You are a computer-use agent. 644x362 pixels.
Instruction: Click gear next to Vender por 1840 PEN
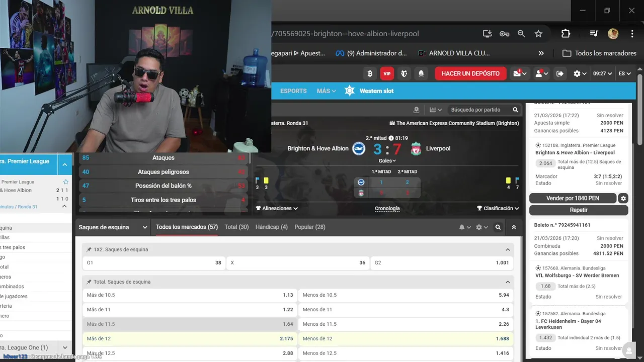tap(623, 198)
